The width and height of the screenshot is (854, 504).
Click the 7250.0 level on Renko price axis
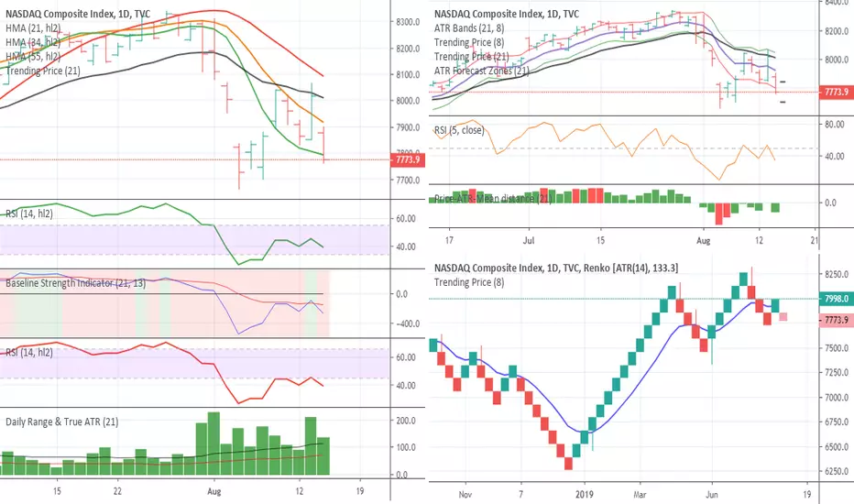pos(836,373)
